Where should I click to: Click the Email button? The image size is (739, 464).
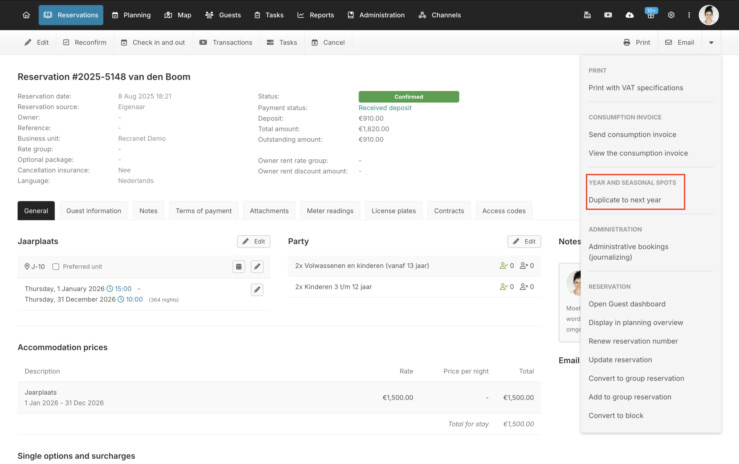(679, 42)
